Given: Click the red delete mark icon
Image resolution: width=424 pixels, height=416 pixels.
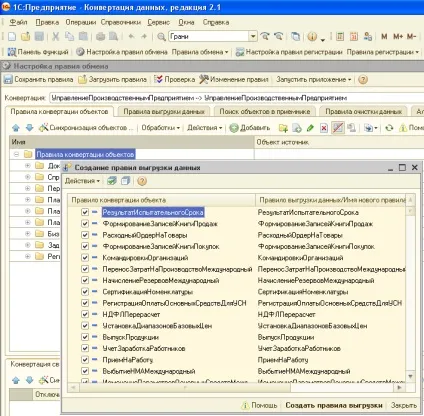Looking at the screenshot, I should pyautogui.click(x=324, y=128).
